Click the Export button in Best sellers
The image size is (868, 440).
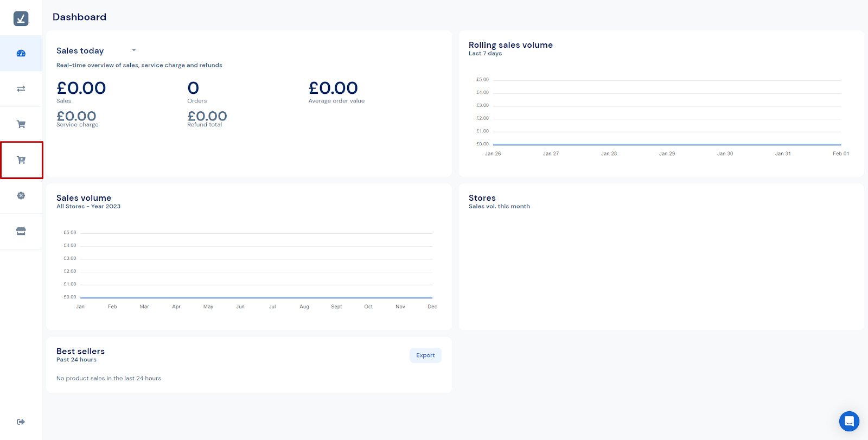tap(425, 355)
